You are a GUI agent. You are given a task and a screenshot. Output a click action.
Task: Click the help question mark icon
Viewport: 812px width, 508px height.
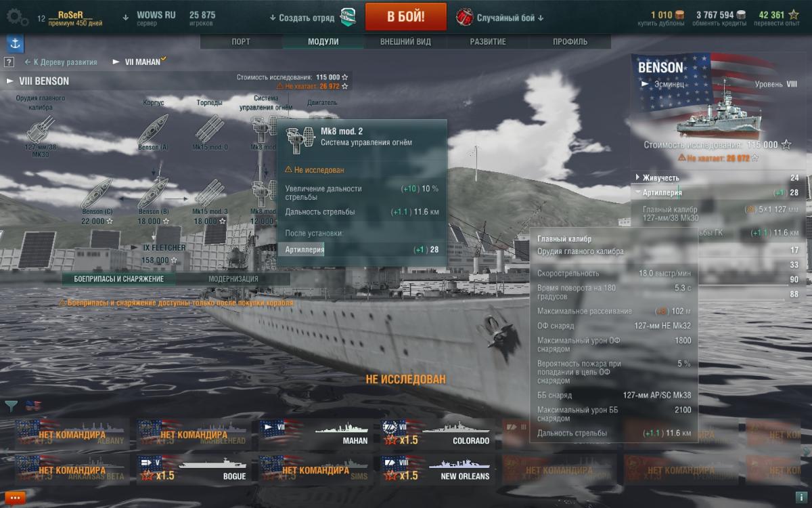click(9, 62)
